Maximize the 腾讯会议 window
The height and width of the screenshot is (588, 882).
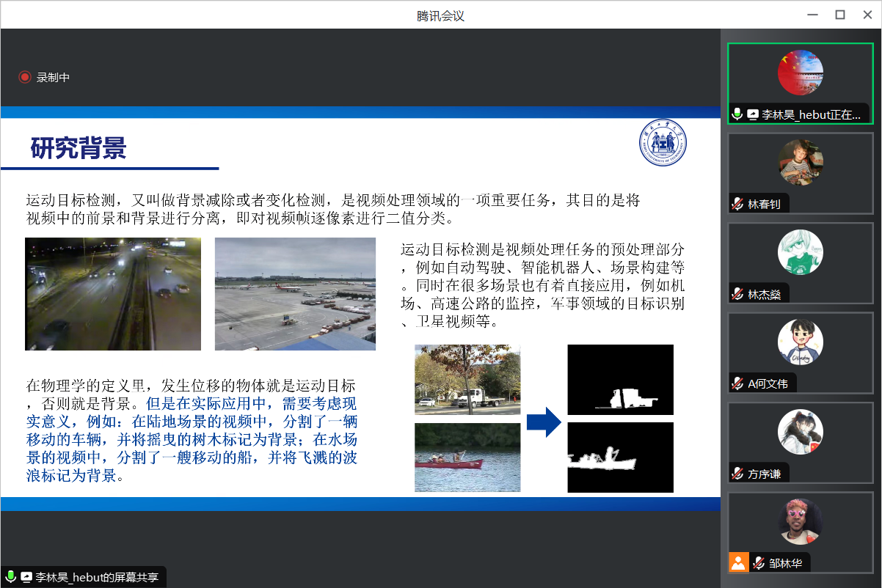(840, 15)
